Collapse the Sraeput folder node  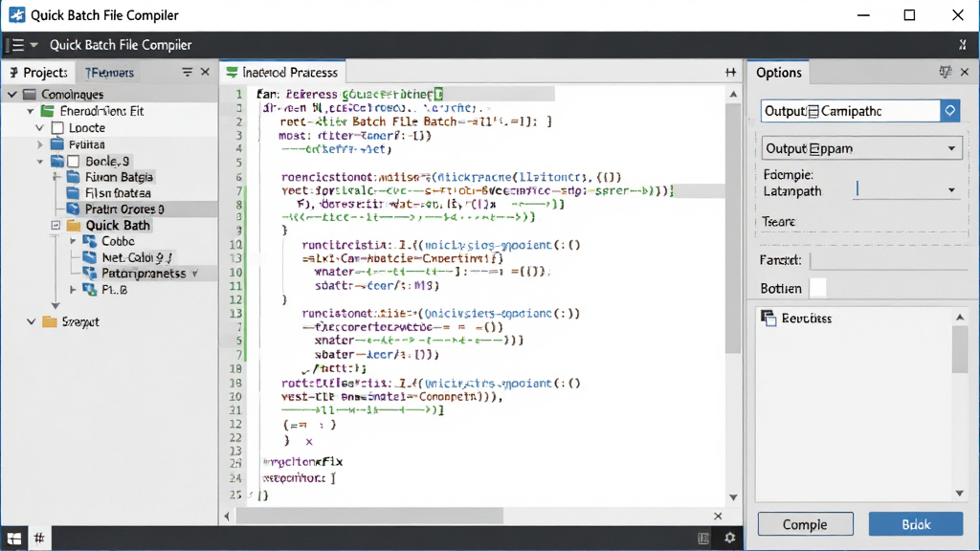[x=31, y=321]
